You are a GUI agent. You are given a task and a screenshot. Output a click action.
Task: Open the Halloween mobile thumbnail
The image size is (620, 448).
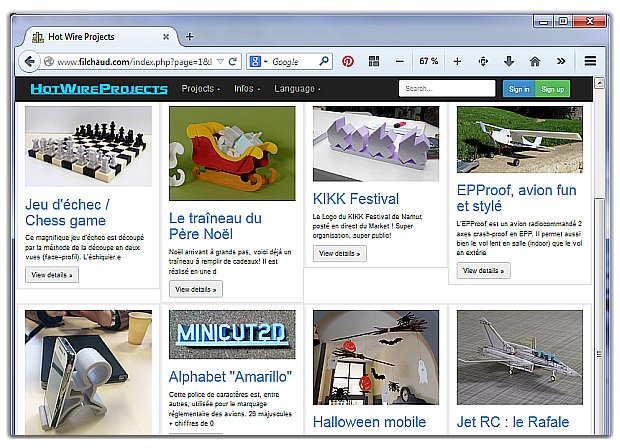click(376, 357)
